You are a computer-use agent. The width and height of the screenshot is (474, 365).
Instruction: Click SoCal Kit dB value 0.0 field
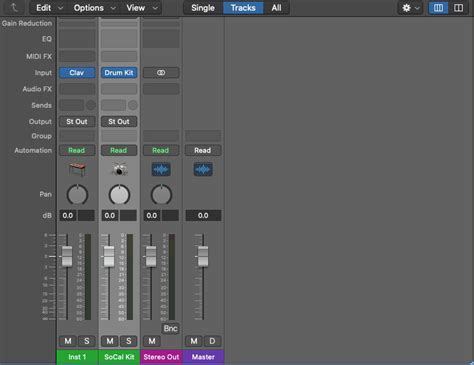click(110, 215)
